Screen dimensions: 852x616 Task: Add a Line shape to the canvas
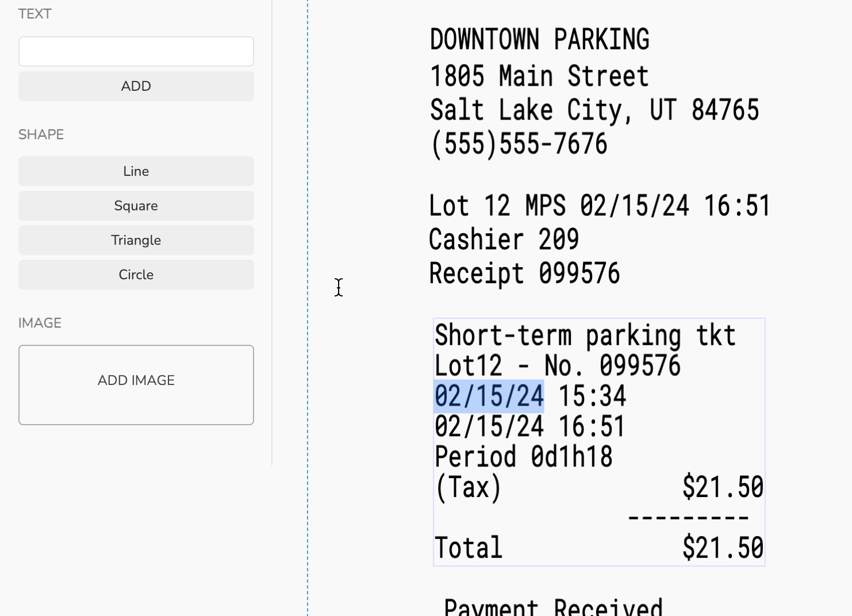[136, 171]
